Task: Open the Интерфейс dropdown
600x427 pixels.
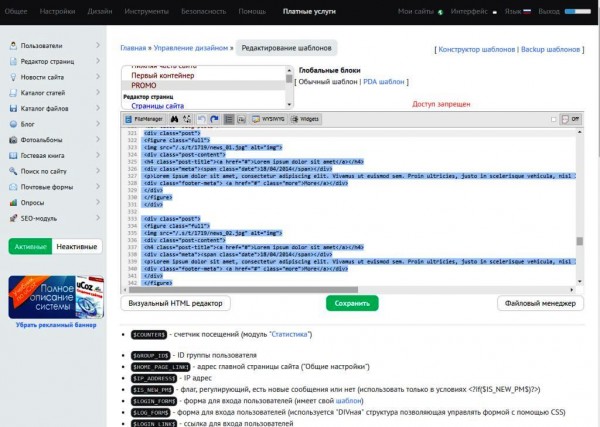Action: coord(474,11)
